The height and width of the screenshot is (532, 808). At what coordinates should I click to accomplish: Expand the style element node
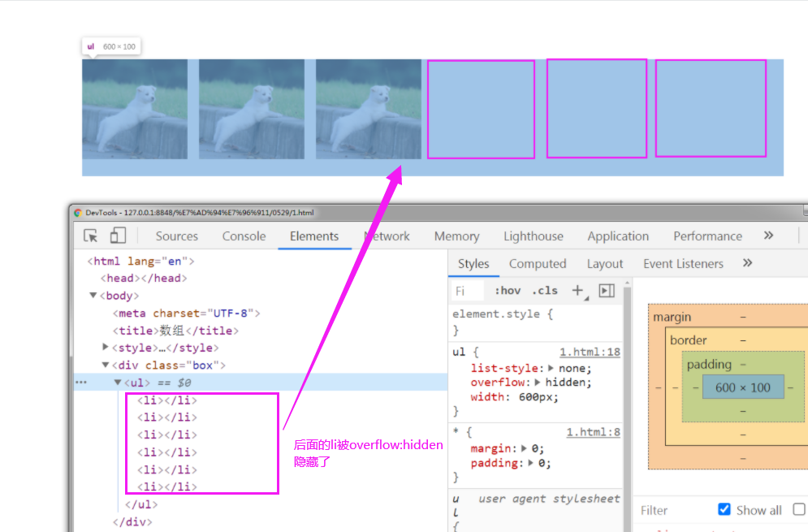(106, 348)
